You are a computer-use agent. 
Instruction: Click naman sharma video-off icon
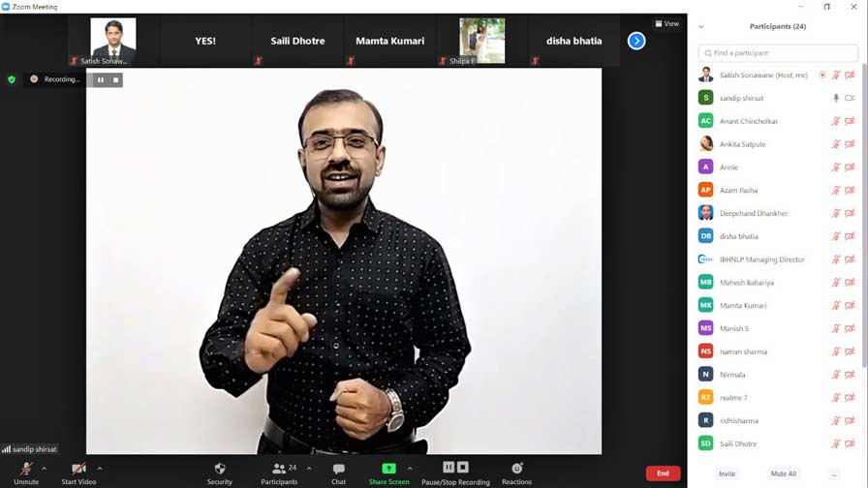click(x=850, y=351)
